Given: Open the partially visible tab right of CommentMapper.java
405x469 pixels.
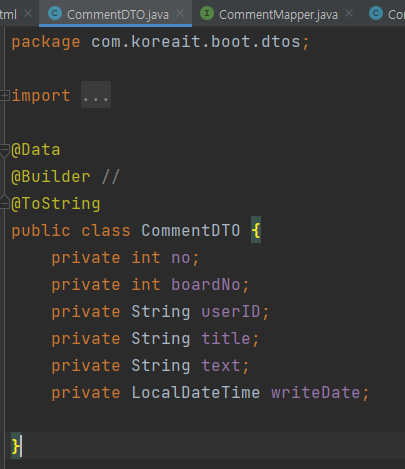Looking at the screenshot, I should pyautogui.click(x=387, y=14).
